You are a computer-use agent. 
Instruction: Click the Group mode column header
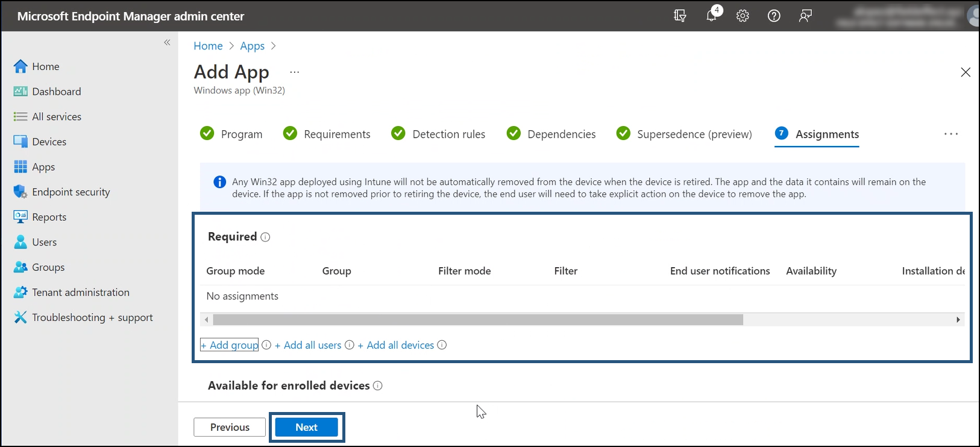point(236,271)
